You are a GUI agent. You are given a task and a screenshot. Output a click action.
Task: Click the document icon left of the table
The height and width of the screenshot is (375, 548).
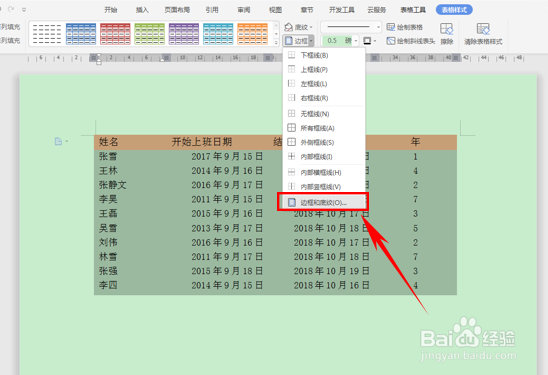coord(58,141)
